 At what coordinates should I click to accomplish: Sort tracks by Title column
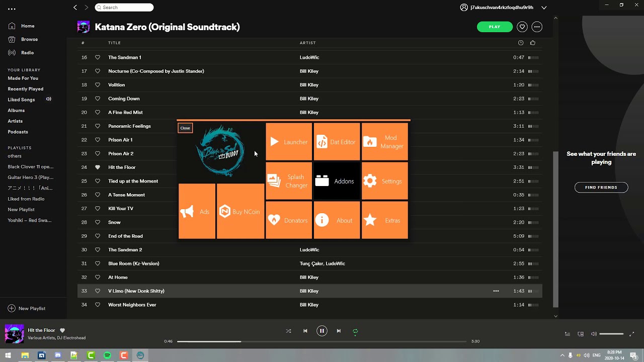(114, 43)
